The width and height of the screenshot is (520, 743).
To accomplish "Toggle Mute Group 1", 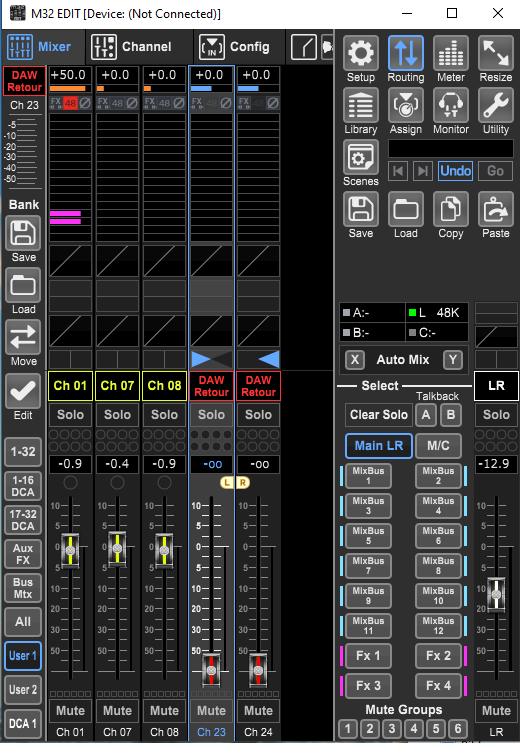I will [x=347, y=729].
